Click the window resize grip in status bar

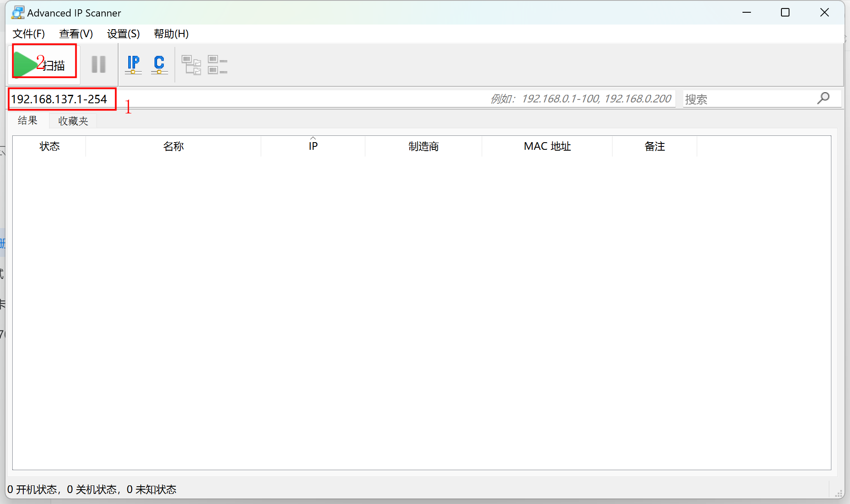839,493
